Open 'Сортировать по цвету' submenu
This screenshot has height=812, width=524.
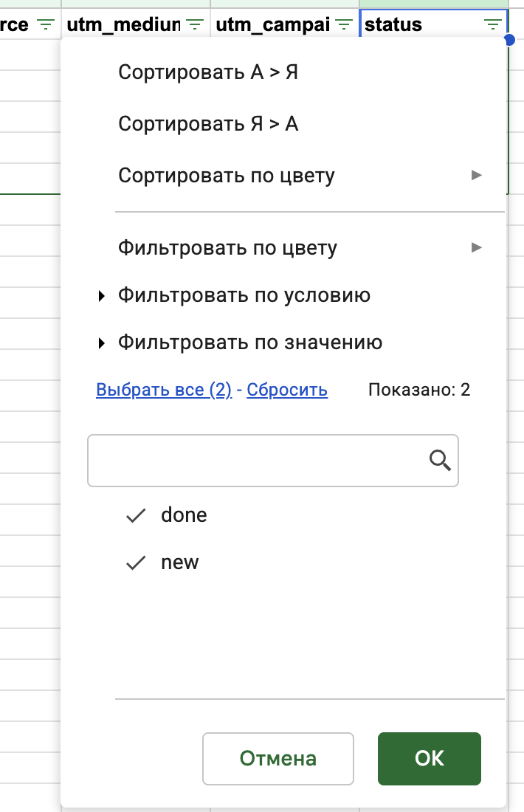pos(301,176)
